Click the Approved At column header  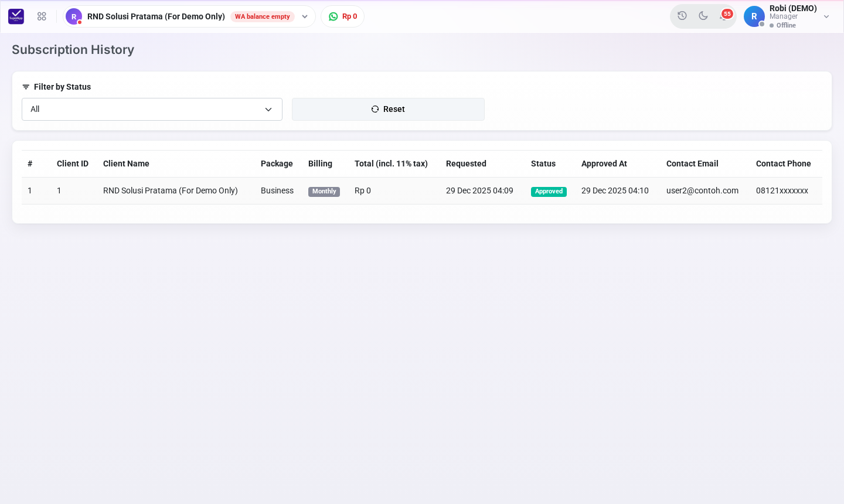pyautogui.click(x=604, y=164)
